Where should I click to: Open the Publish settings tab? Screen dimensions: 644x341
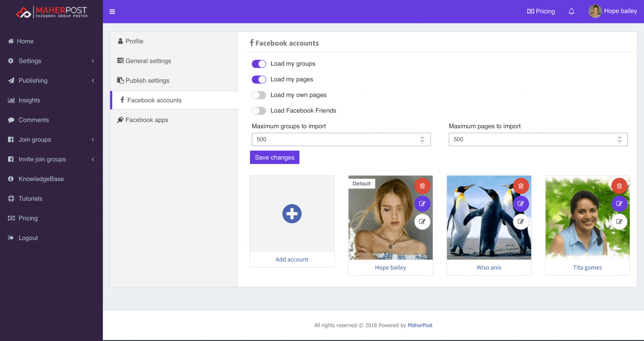point(147,80)
